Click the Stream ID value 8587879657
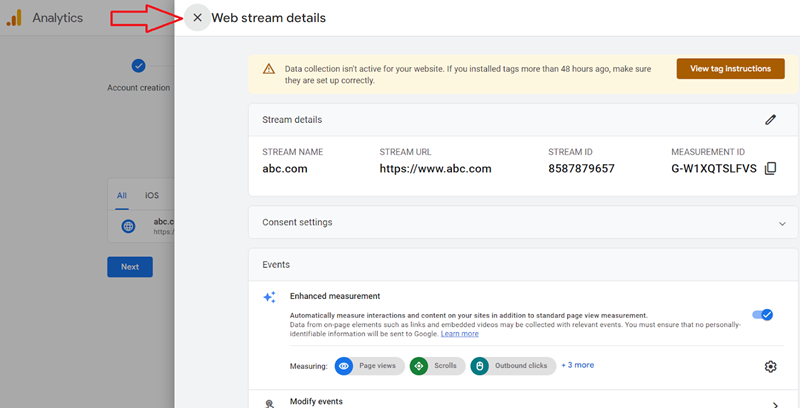800x408 pixels. [581, 169]
